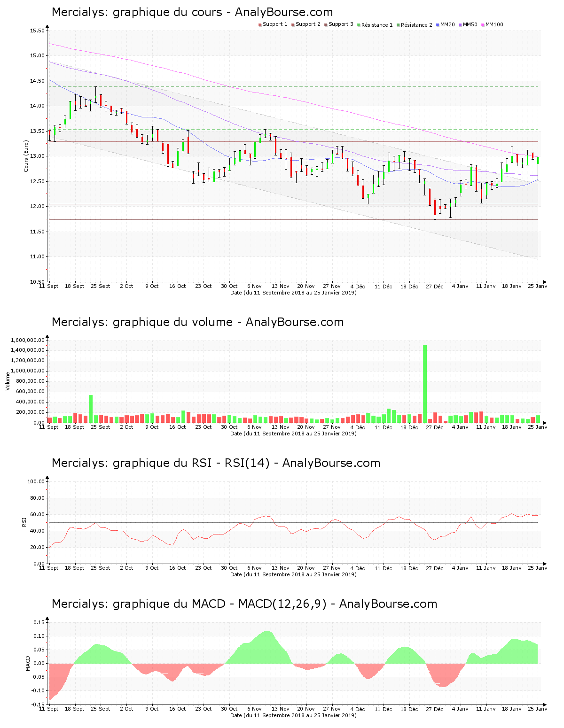Click '18 Janv' date on volume chart axis

point(512,427)
